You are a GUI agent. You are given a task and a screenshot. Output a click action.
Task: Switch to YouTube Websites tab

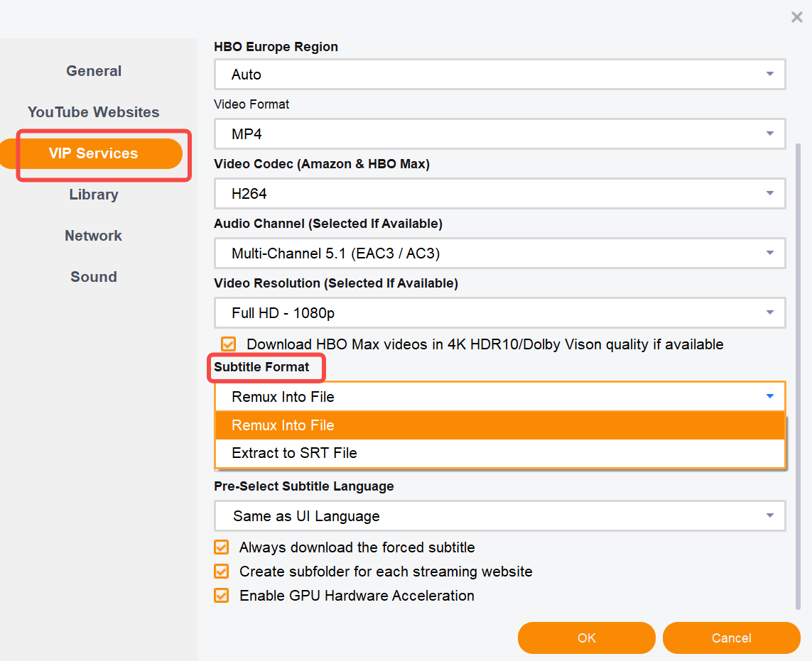click(x=94, y=112)
